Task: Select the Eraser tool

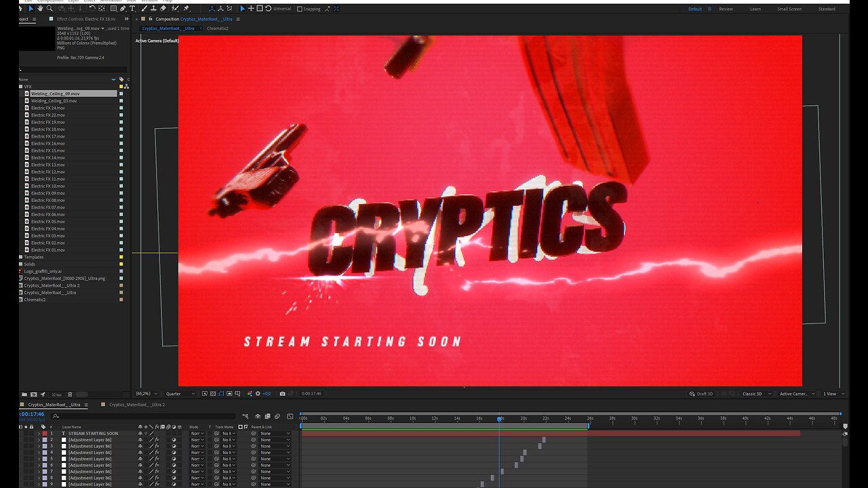Action: tap(163, 9)
